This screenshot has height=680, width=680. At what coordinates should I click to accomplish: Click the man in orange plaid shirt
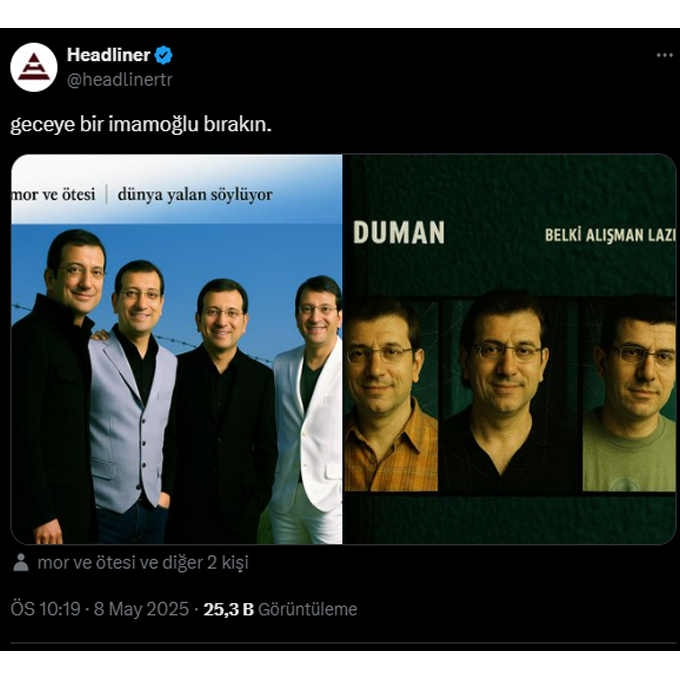[390, 395]
